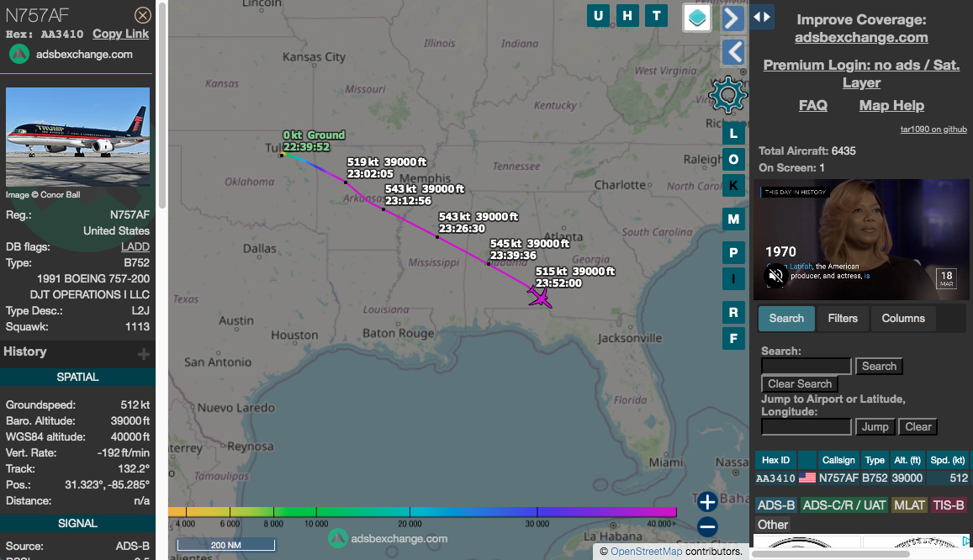The height and width of the screenshot is (560, 973).
Task: Click the right panel horizontal scrollbar
Action: coord(830,554)
